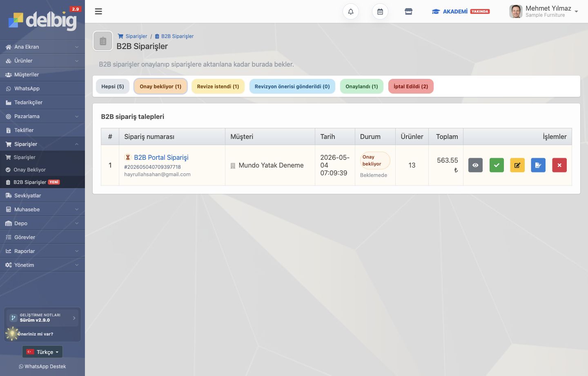Open Ana Ekran in sidebar
This screenshot has width=588, height=376.
(42, 47)
